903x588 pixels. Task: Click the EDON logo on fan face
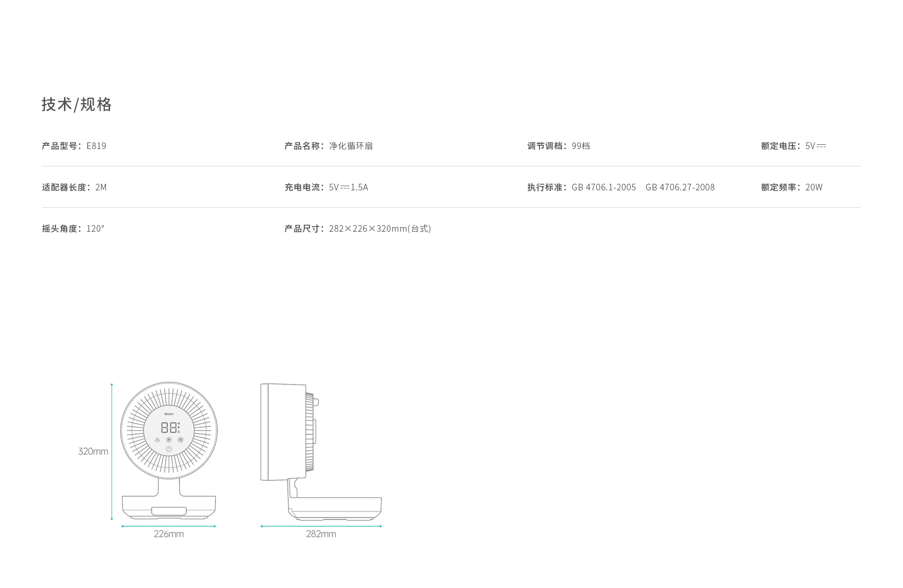pyautogui.click(x=169, y=414)
